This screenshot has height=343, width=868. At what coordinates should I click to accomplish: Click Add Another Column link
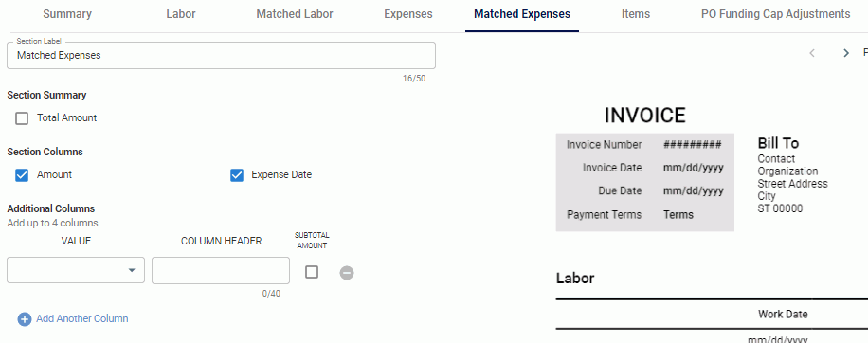[x=81, y=318]
